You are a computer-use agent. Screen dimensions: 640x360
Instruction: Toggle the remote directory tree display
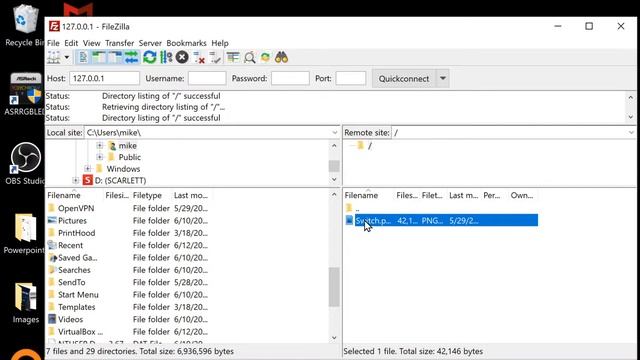(x=115, y=58)
